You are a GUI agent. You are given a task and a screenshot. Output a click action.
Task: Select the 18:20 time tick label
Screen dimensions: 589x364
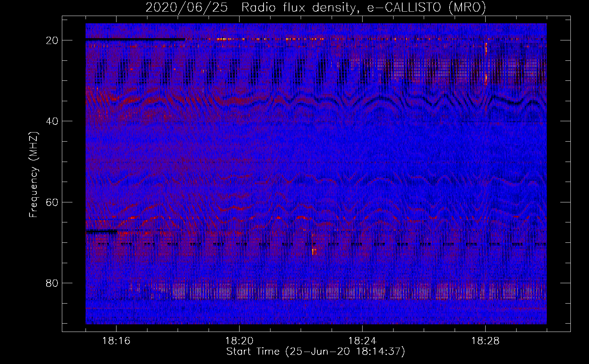(239, 341)
